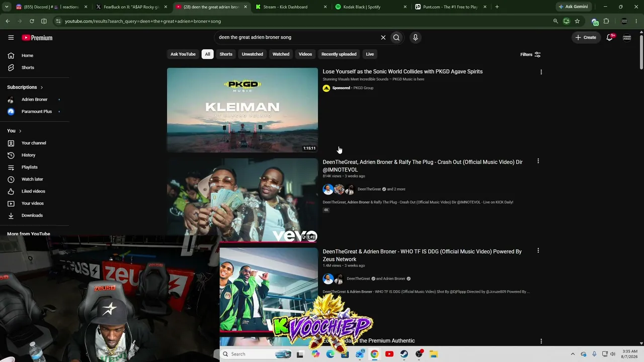644x362 pixels.
Task: Open Chrome extensions puzzle icon
Action: pos(606,21)
